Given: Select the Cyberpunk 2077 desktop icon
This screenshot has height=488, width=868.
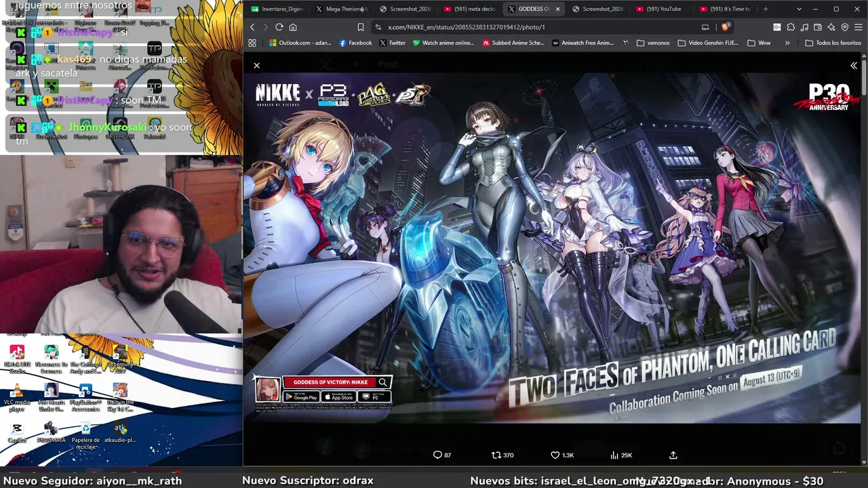Looking at the screenshot, I should point(120,359).
